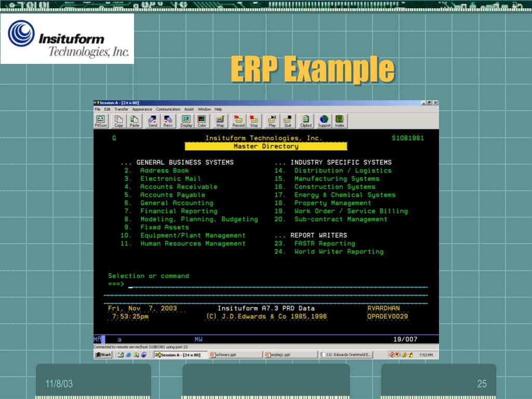Select the Address Book menu entry
Viewport: 532px width, 399px height.
(x=165, y=170)
